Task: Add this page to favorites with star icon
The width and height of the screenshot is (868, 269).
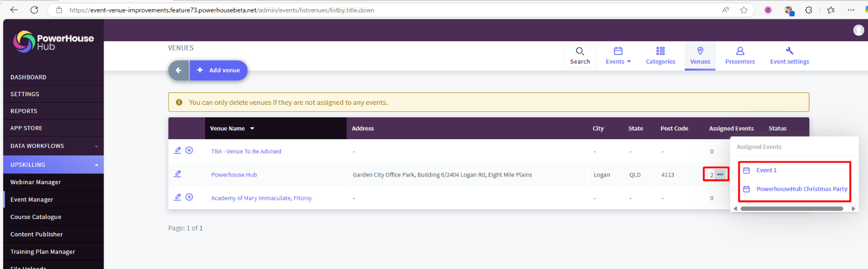Action: point(744,10)
